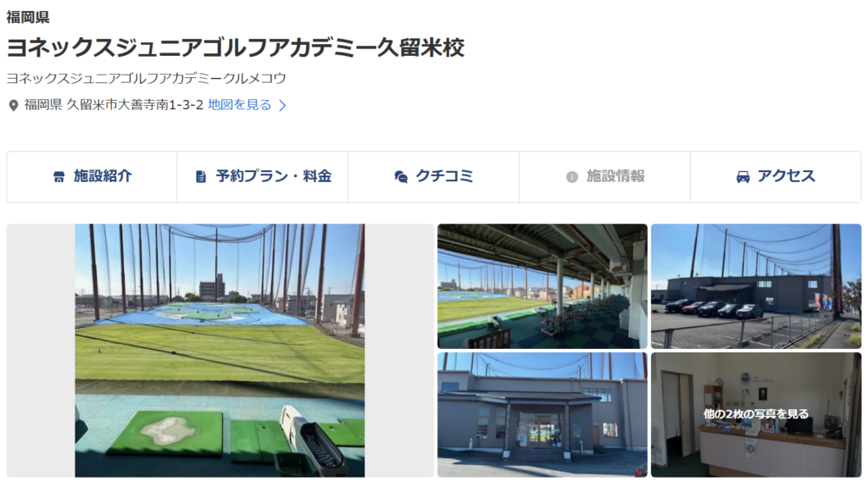View the parking lot photo thumbnail

(756, 286)
